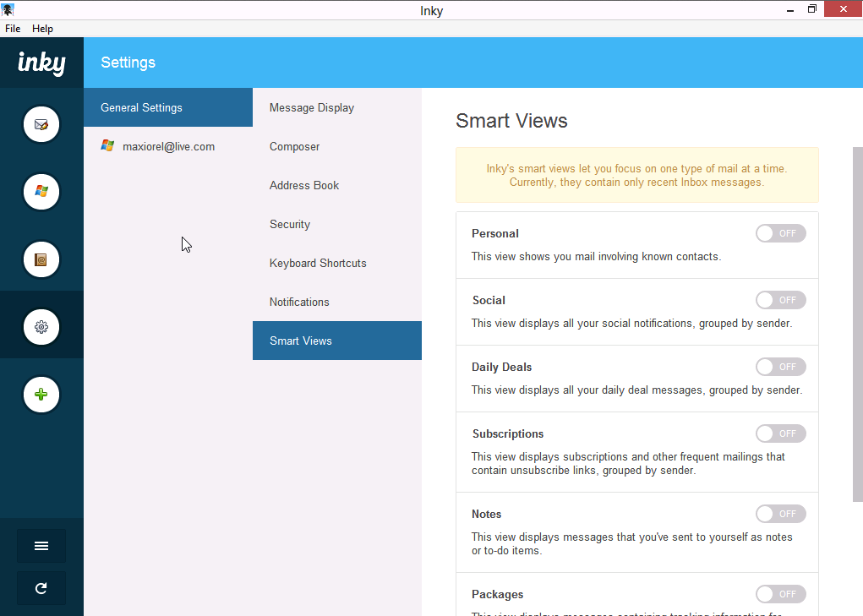This screenshot has height=616, width=863.
Task: Click the vertical scrollbar of Smart Views panel
Action: [x=857, y=324]
